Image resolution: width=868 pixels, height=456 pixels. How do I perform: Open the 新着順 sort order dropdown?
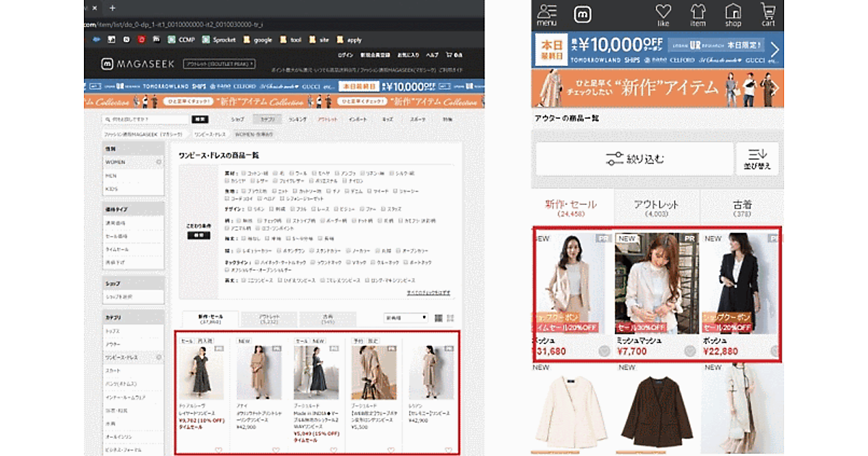click(x=405, y=318)
